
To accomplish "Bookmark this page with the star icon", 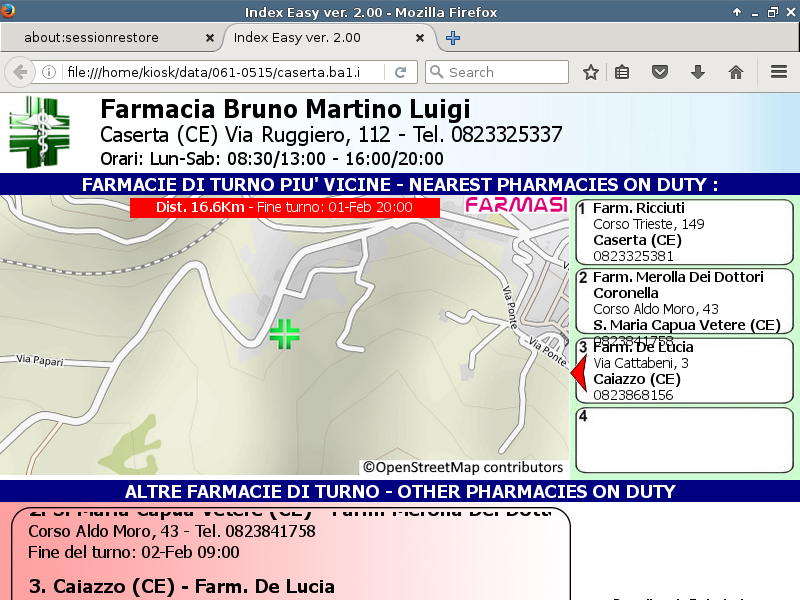I will [x=591, y=72].
